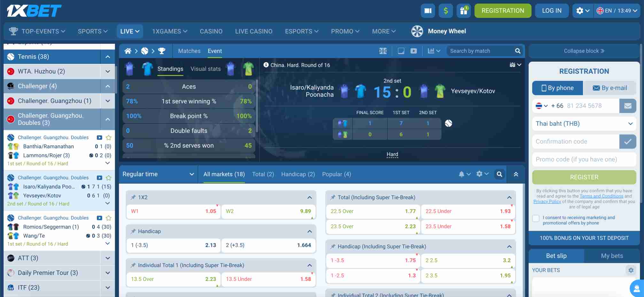Expand WTA. Huzhou (2) group
This screenshot has width=644, height=297.
click(108, 71)
